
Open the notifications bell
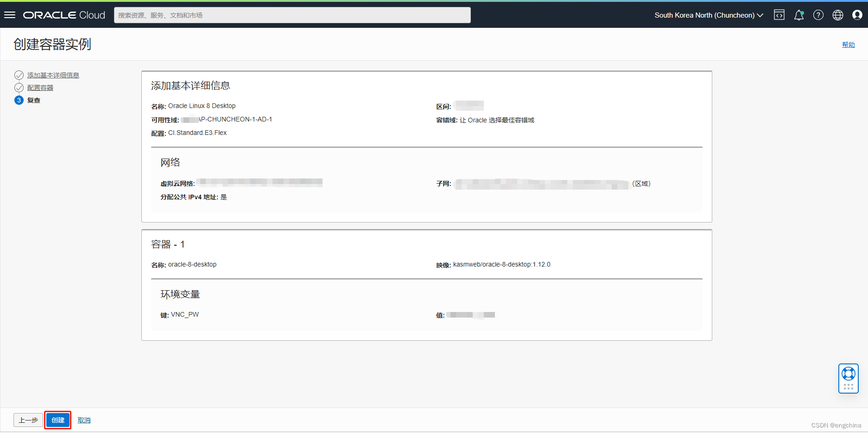point(799,15)
